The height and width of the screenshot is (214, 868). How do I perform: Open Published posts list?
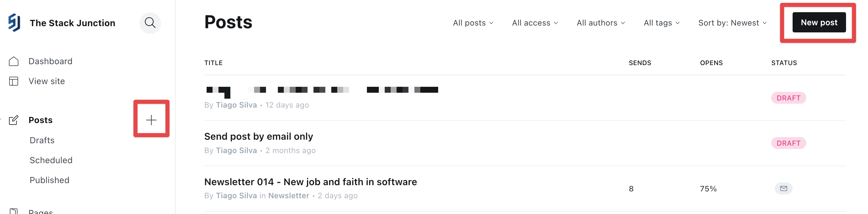pyautogui.click(x=50, y=180)
